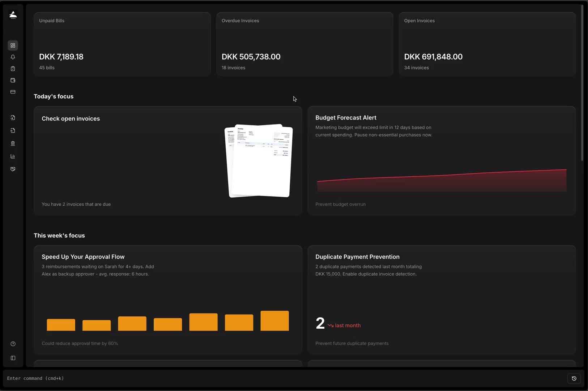Click the '34 invoices' count text
This screenshot has width=588, height=391.
pyautogui.click(x=417, y=68)
